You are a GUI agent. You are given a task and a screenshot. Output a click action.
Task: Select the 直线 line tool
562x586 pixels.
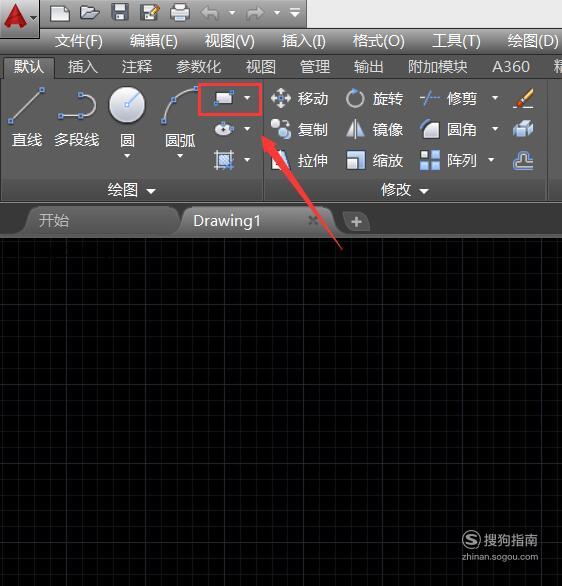[x=27, y=117]
